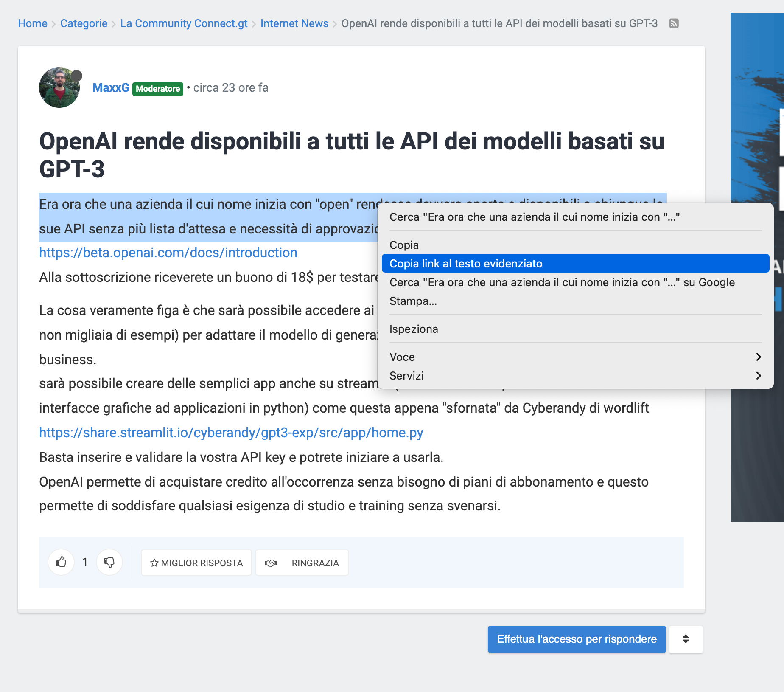Open the MaxxG username link

pos(111,87)
